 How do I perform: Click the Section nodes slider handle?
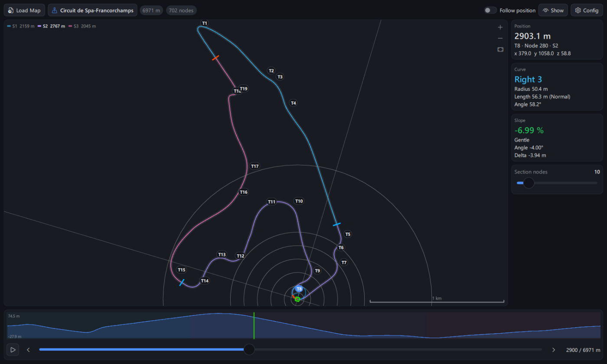coord(529,183)
